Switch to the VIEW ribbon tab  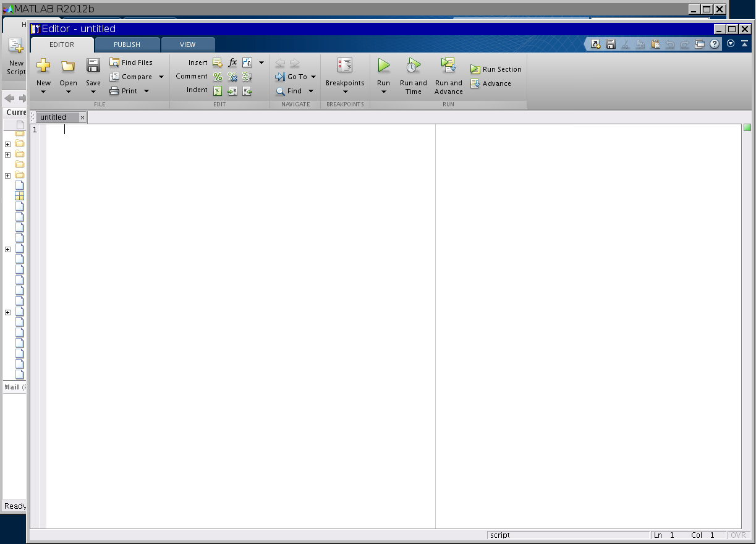187,45
